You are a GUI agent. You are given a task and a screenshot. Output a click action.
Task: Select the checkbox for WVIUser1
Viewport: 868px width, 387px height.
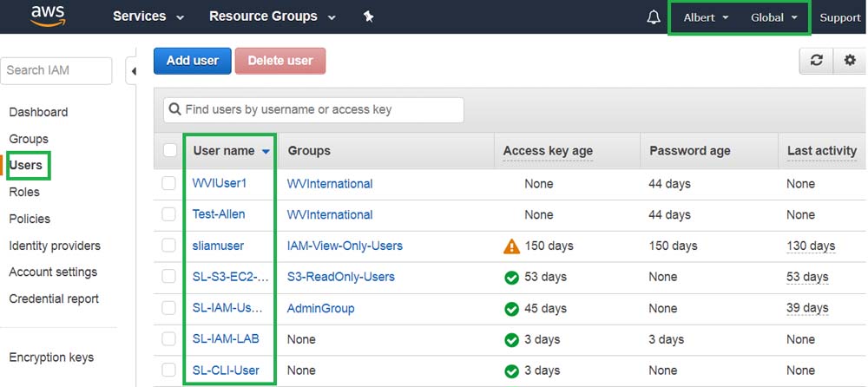pyautogui.click(x=168, y=184)
